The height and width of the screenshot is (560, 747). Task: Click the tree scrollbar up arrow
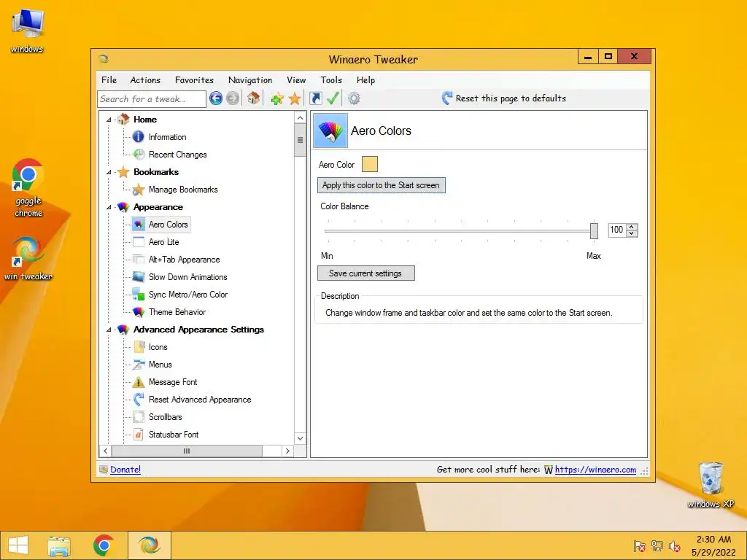300,117
